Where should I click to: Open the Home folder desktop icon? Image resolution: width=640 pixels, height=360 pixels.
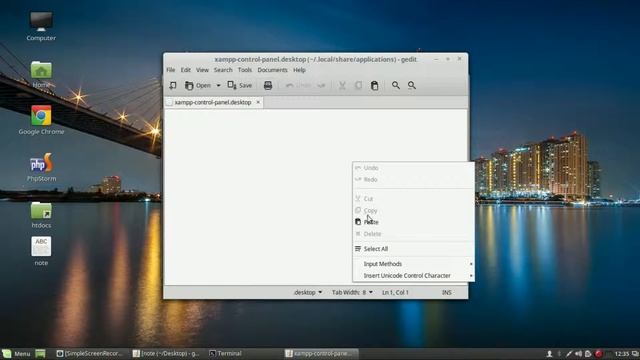41,75
